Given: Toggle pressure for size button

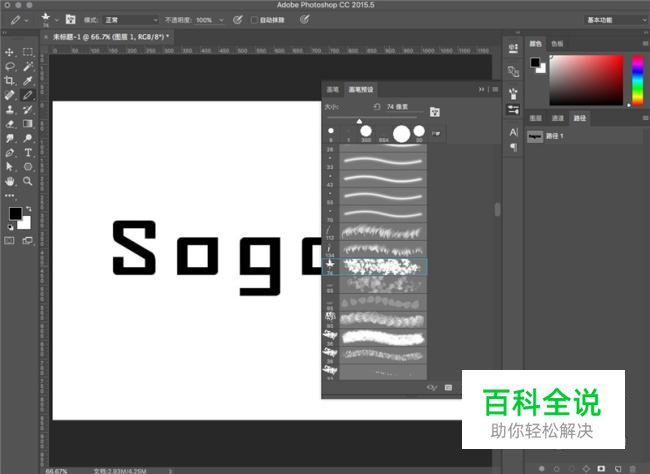Looking at the screenshot, I should [x=305, y=19].
